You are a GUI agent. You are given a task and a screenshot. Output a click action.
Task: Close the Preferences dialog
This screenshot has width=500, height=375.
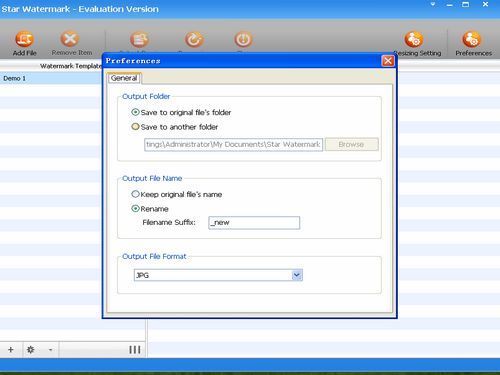pos(388,61)
